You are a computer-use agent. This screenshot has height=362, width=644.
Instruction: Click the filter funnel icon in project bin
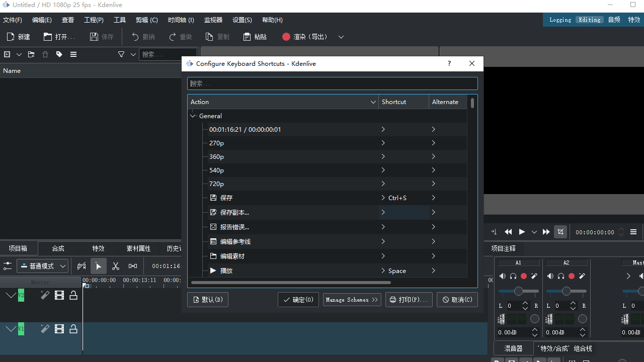point(121,54)
